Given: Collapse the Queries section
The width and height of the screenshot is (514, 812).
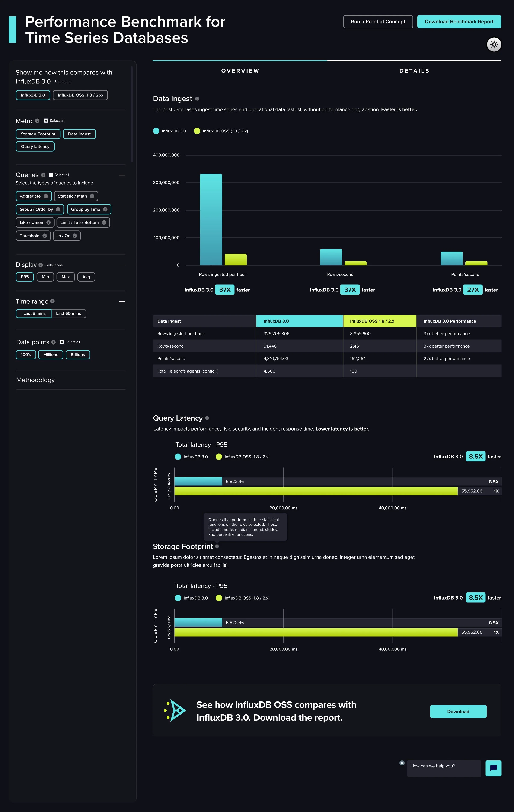Looking at the screenshot, I should (x=122, y=175).
